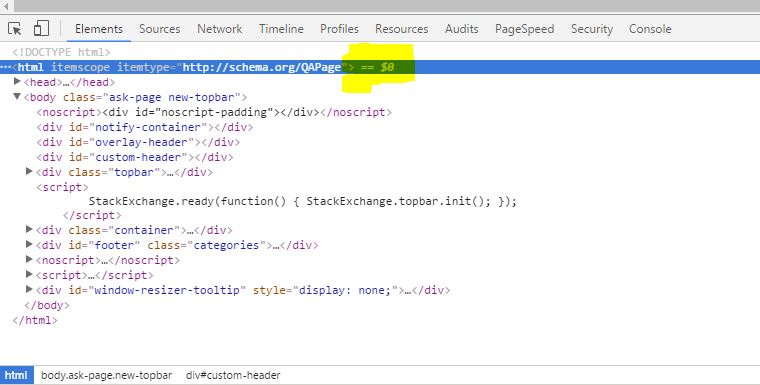The width and height of the screenshot is (760, 385).
Task: Select the custom-header div
Action: (x=135, y=157)
